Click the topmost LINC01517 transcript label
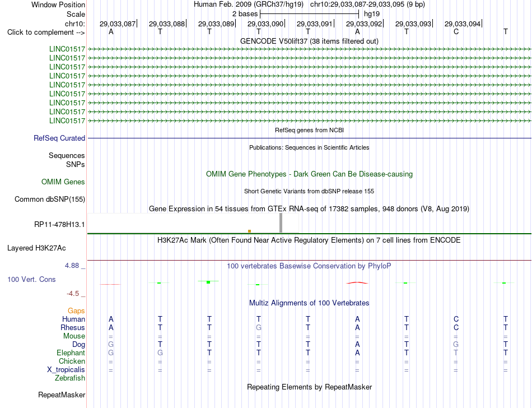The height and width of the screenshot is (408, 532). [67, 49]
